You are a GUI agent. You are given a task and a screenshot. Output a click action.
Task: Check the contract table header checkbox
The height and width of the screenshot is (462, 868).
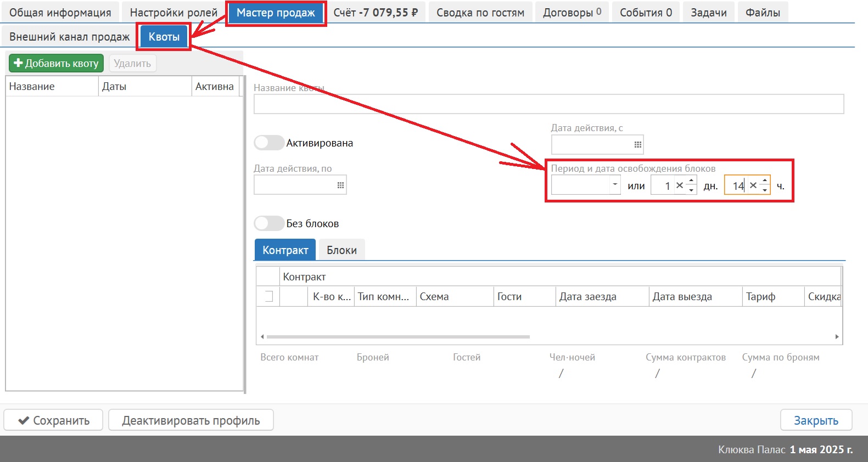(268, 296)
